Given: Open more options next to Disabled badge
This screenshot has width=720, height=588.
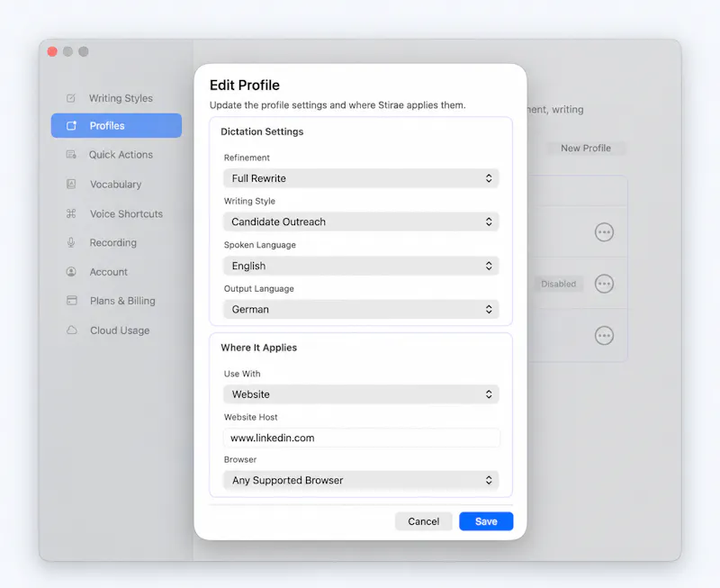Looking at the screenshot, I should click(x=604, y=284).
